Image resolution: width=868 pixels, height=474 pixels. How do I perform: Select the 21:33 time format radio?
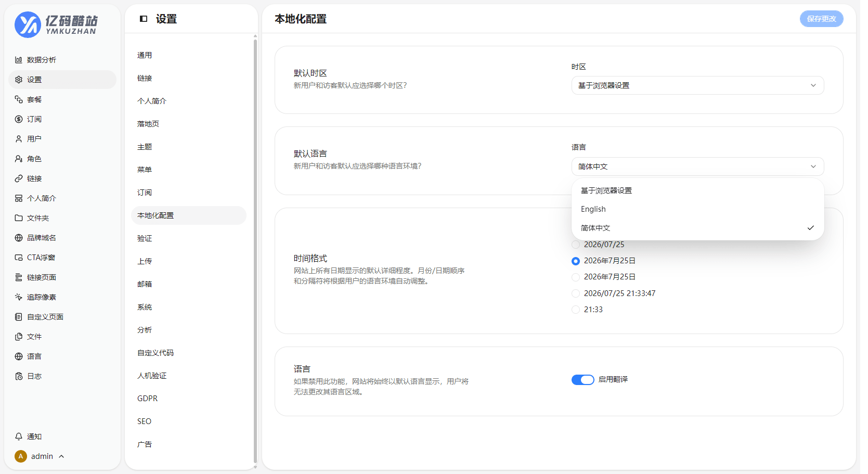point(576,310)
